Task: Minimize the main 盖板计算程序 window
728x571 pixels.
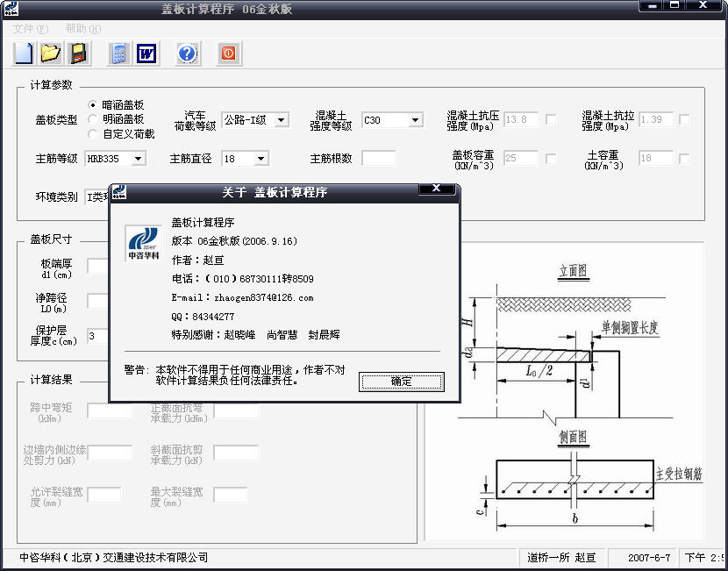Action: click(x=653, y=5)
